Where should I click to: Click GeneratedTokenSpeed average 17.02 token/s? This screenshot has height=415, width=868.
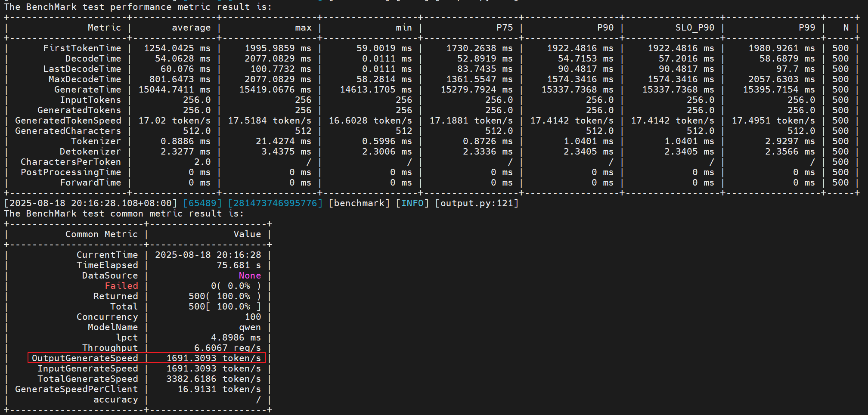click(x=174, y=121)
